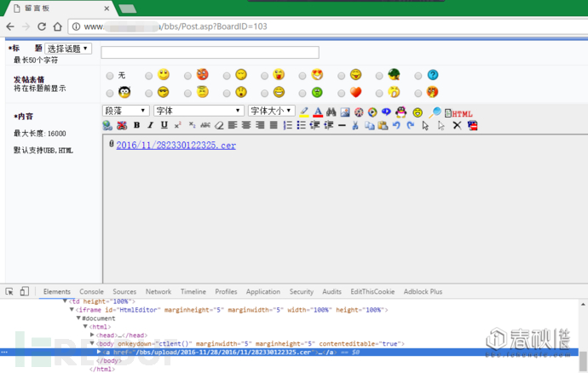Open the Security tab
588x373 pixels.
pos(301,291)
